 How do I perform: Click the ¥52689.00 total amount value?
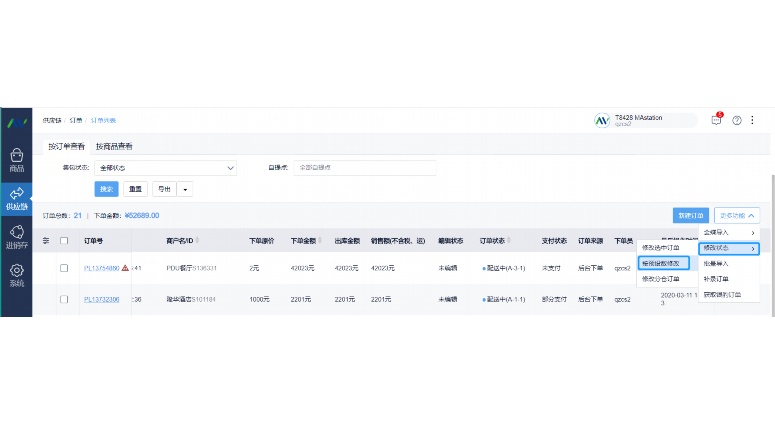coord(142,215)
